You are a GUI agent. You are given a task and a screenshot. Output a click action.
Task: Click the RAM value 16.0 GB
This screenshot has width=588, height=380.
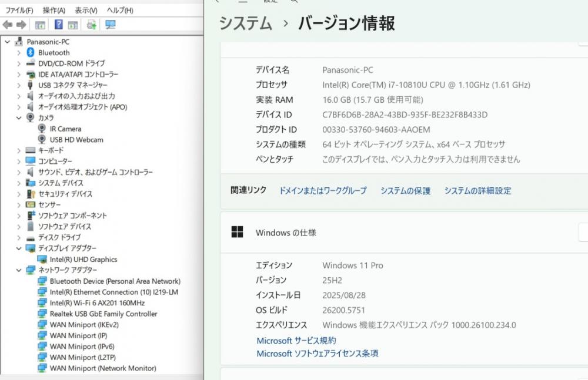click(x=373, y=100)
